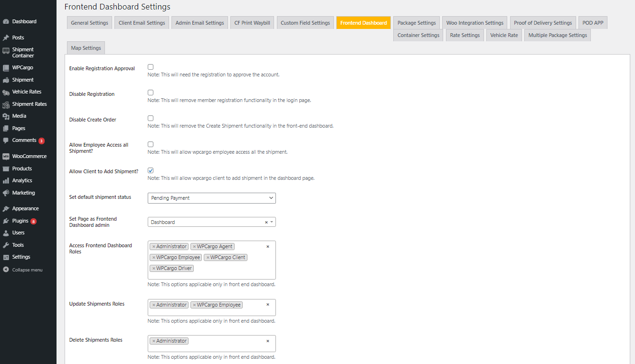Remove WPCargo Client role tag
The height and width of the screenshot is (364, 635).
208,258
